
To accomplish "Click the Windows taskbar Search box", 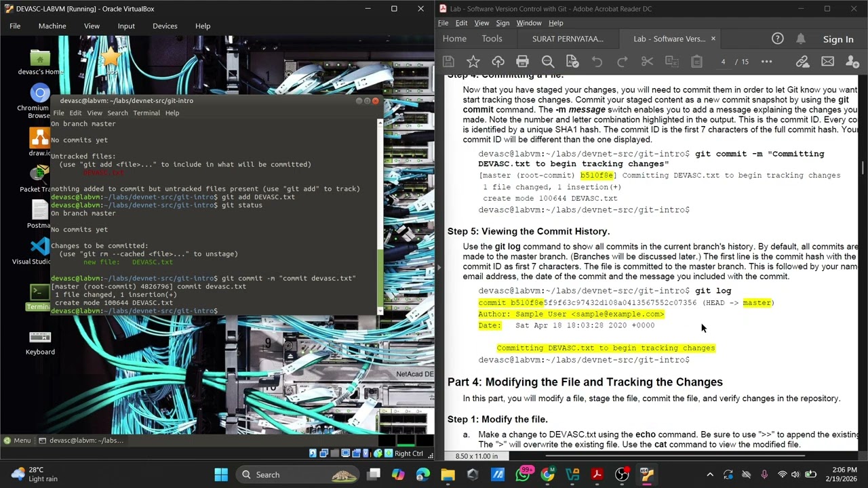I will pos(298,474).
